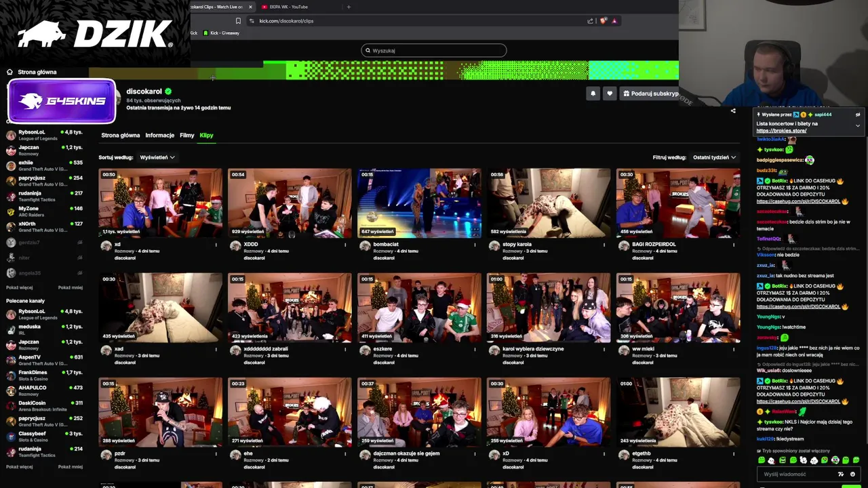Toggle follow with the heart button
The image size is (868, 488).
(x=610, y=94)
